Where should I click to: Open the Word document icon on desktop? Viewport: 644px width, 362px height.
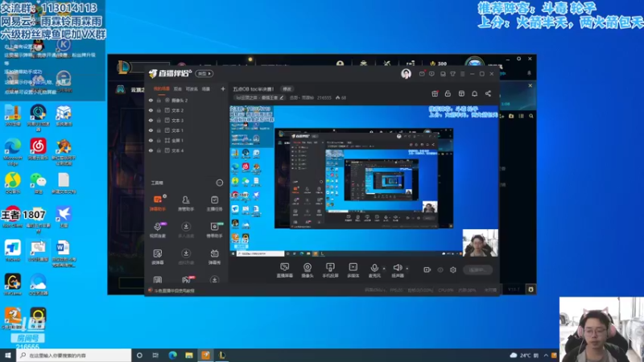click(x=64, y=253)
